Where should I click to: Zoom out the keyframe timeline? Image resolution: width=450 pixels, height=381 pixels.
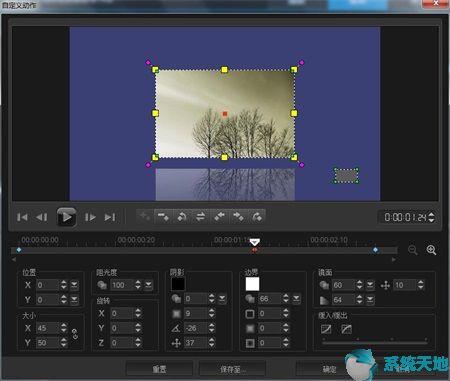tap(413, 250)
